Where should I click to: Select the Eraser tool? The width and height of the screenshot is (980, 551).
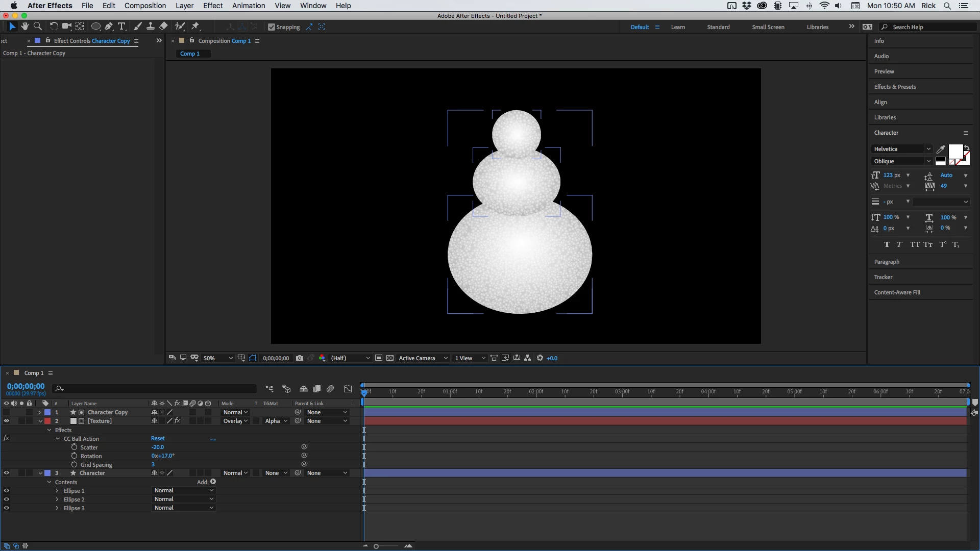(x=163, y=27)
